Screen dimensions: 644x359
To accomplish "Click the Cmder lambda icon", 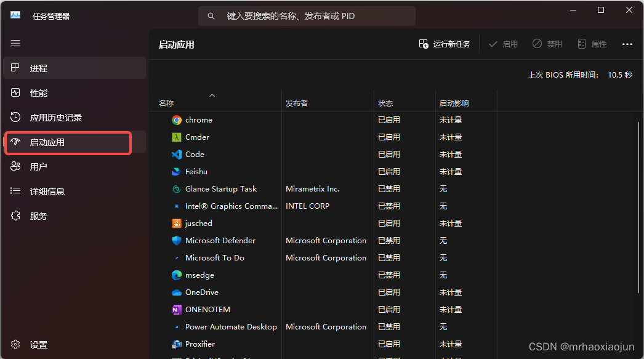I will pyautogui.click(x=177, y=137).
